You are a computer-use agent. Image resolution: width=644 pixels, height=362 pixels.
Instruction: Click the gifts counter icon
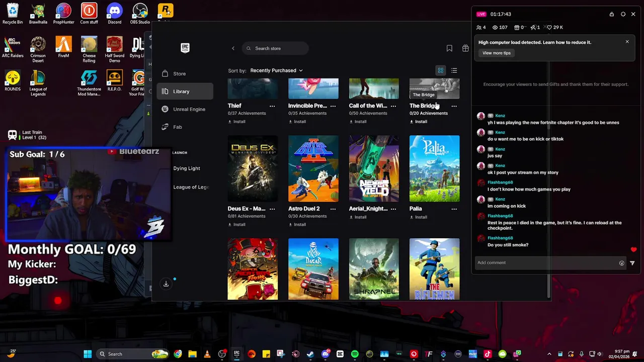[517, 27]
